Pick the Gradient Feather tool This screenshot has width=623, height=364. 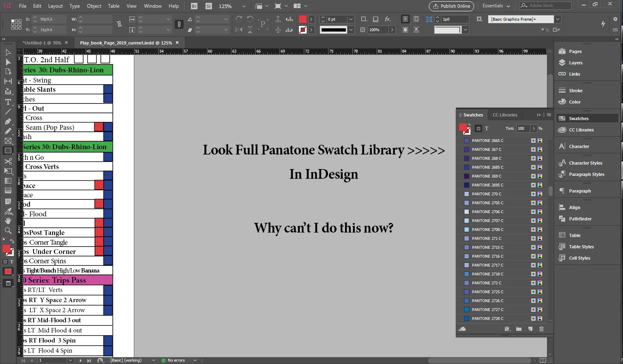pos(8,190)
